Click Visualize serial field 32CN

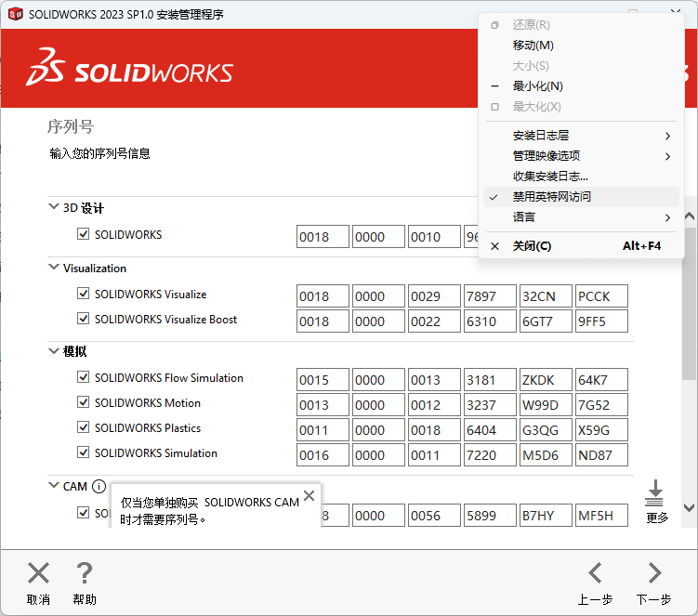pos(546,296)
